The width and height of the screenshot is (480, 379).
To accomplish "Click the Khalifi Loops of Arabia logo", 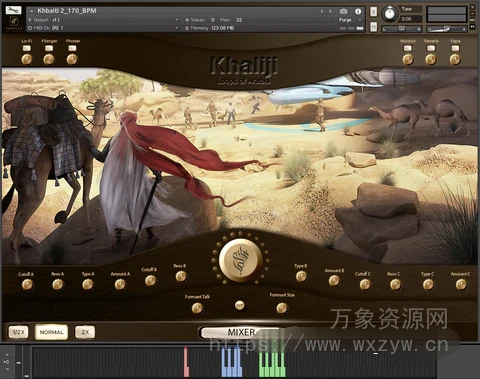I will (x=244, y=70).
